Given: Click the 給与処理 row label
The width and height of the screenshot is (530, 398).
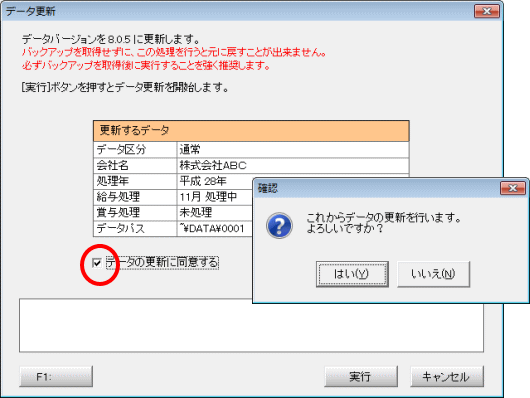Looking at the screenshot, I should [135, 197].
